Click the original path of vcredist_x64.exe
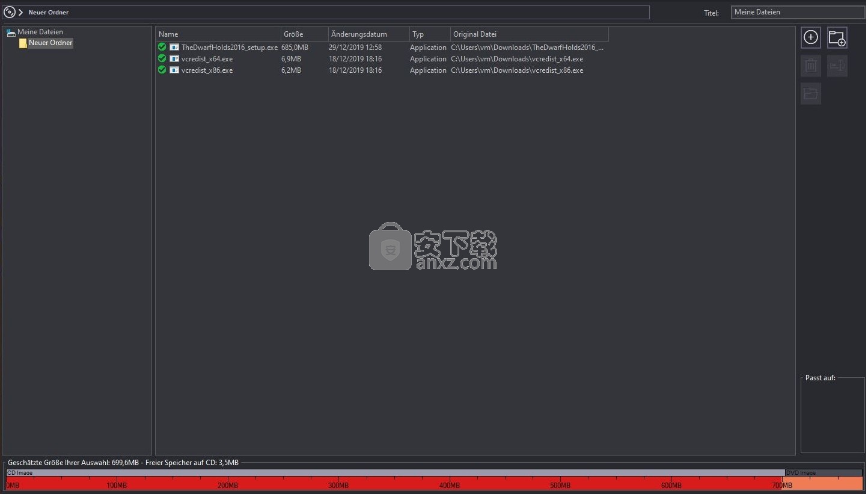868x494 pixels. pyautogui.click(x=517, y=59)
